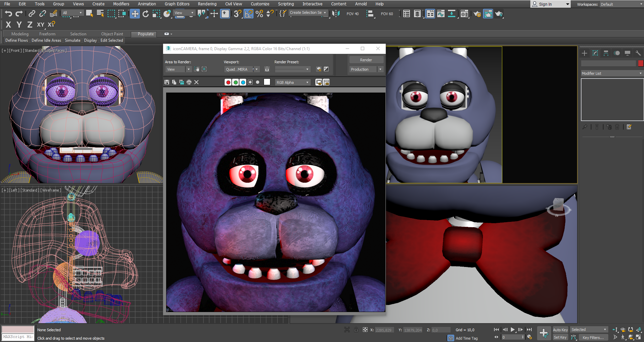
Task: Open the selection filter All dropdown
Action: [x=73, y=13]
